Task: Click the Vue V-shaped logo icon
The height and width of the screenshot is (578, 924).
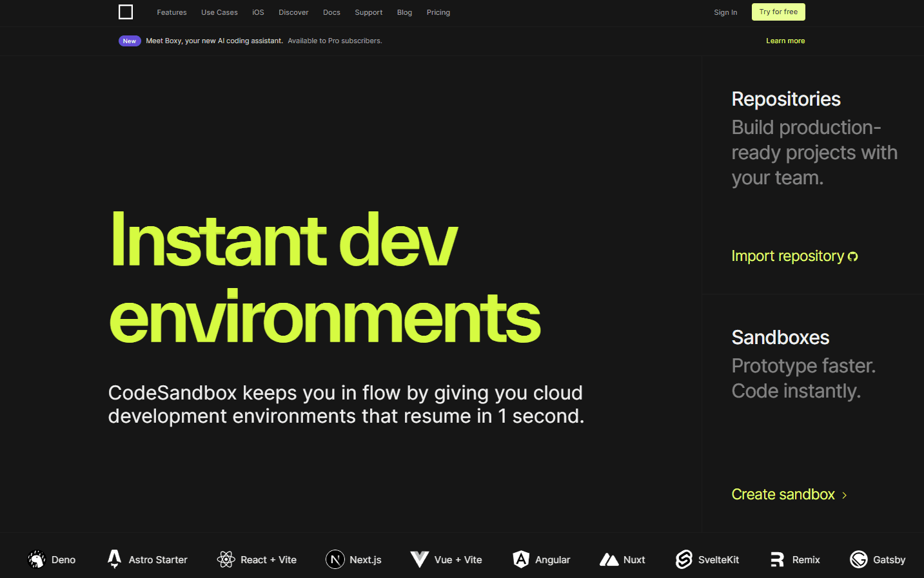Action: point(420,559)
